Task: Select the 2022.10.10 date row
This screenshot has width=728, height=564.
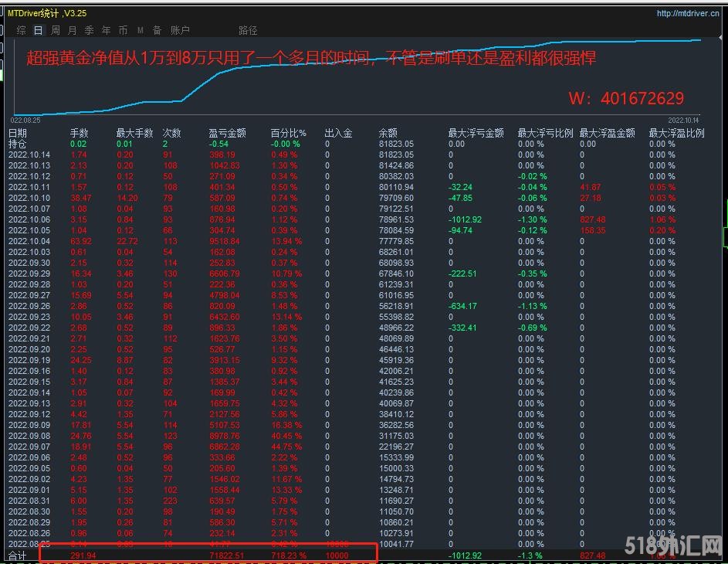Action: (29, 198)
